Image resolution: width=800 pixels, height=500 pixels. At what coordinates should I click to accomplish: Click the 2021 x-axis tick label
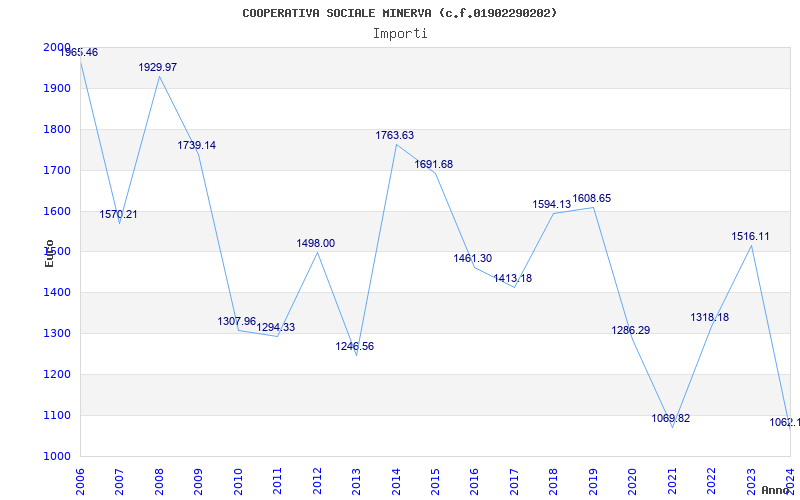pyautogui.click(x=672, y=481)
